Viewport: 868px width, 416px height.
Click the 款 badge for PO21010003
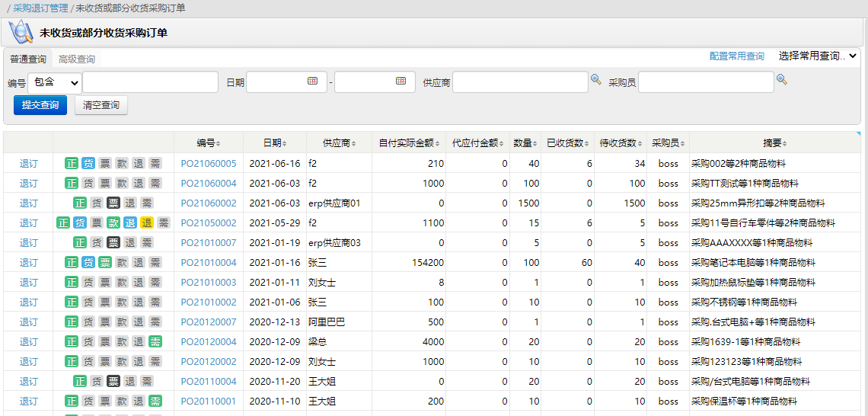(121, 283)
